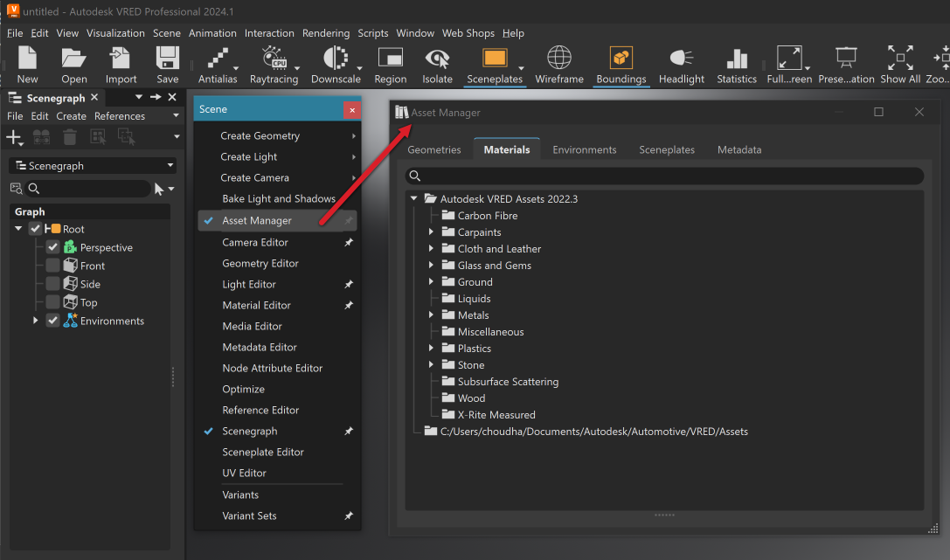
Task: Toggle the Boundings toolbar icon
Action: (x=621, y=65)
